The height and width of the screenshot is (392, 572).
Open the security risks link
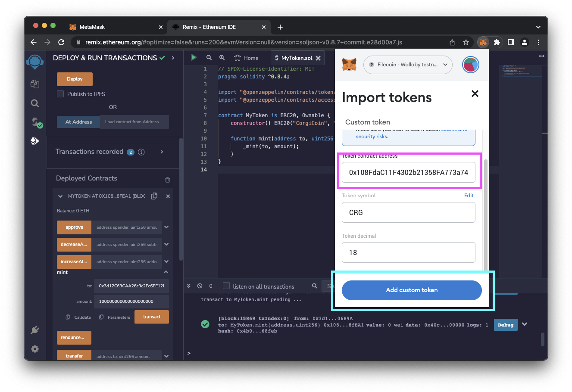click(x=372, y=137)
